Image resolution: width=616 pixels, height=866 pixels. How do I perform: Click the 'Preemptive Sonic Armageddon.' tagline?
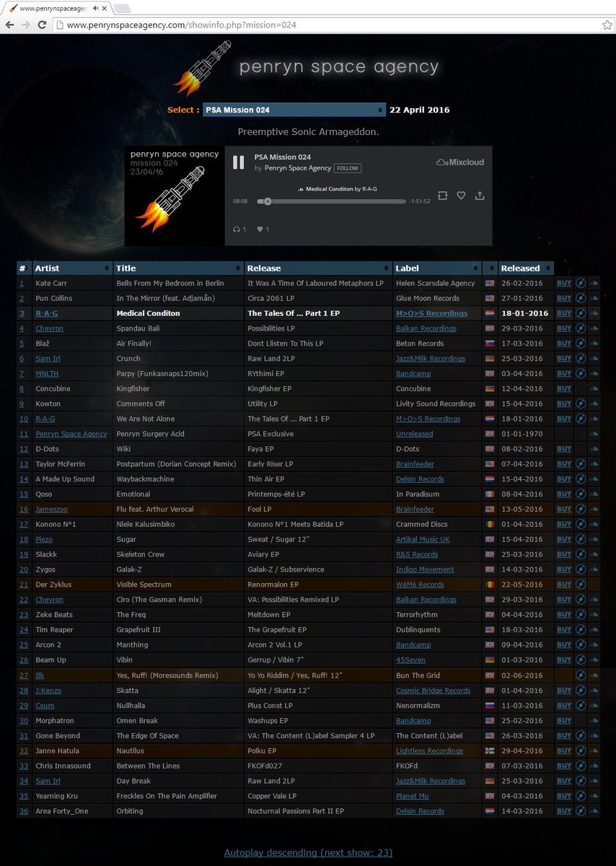pos(308,132)
